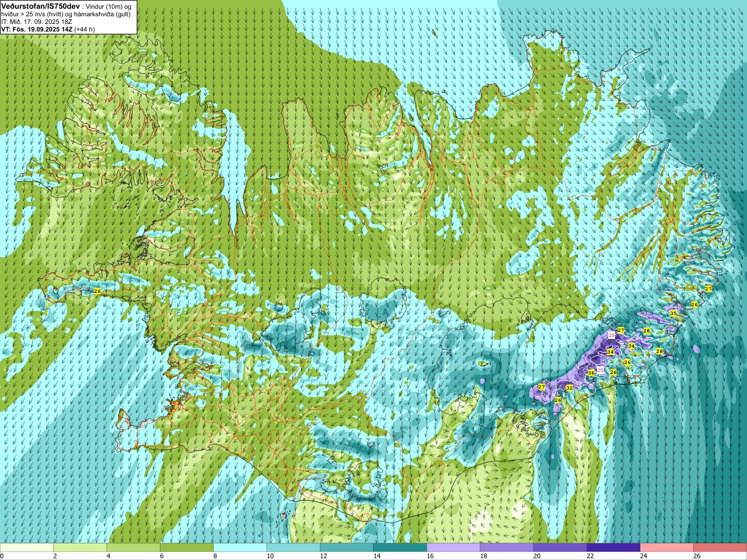Click the yellow '35' peak gust label
This screenshot has width=747, height=560.
coord(673,313)
